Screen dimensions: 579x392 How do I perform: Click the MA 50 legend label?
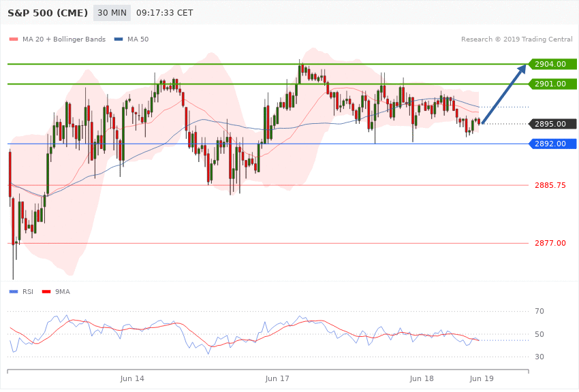coord(138,39)
